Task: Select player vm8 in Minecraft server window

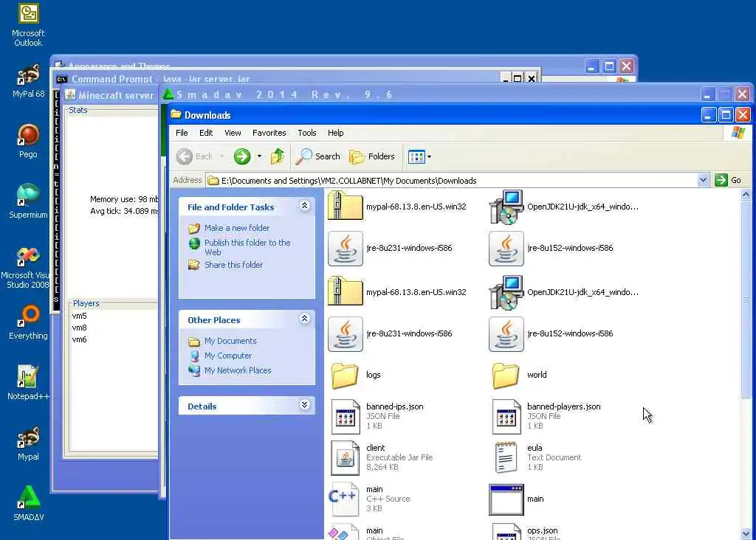Action: (x=79, y=328)
